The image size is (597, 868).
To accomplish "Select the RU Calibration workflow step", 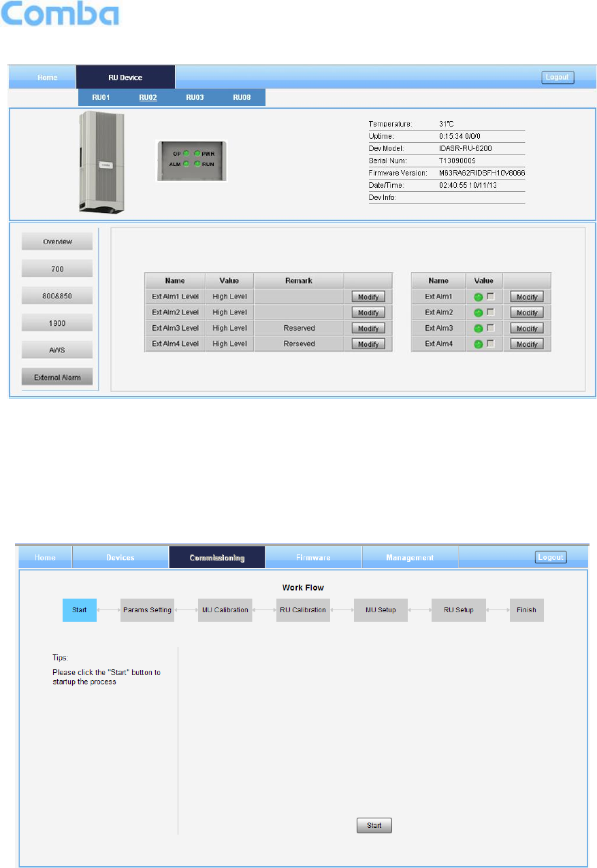I will point(303,610).
